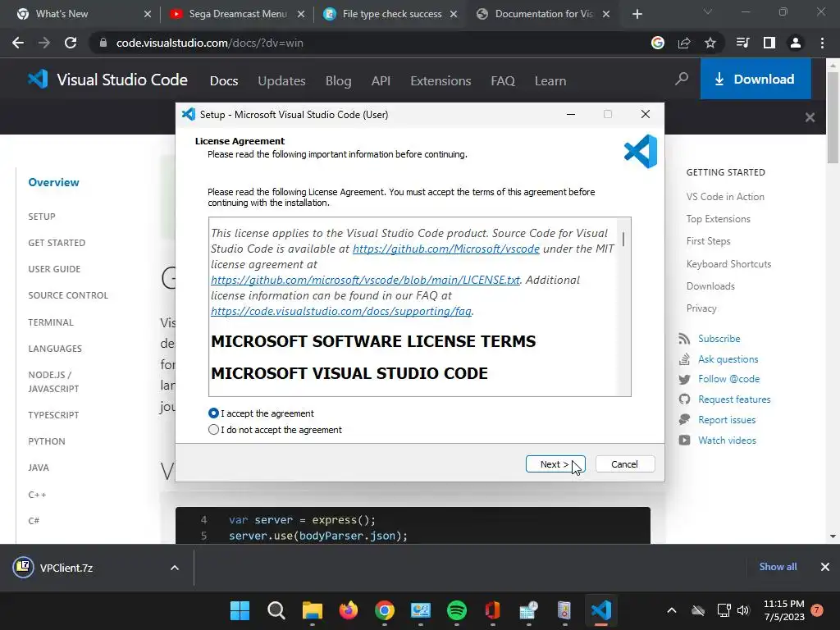The image size is (840, 630).
Task: Click Next in the Setup dialog
Action: pyautogui.click(x=555, y=464)
